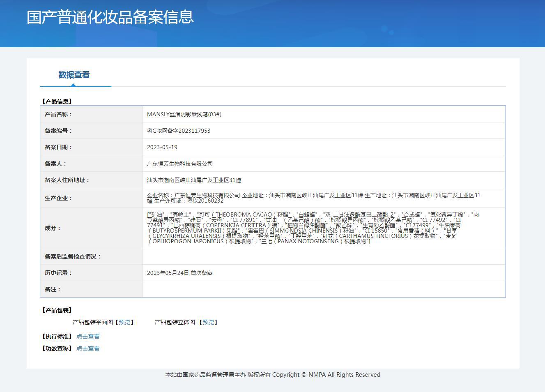Click the 【产品包装】 section heading
The image size is (545, 392).
pos(57,310)
